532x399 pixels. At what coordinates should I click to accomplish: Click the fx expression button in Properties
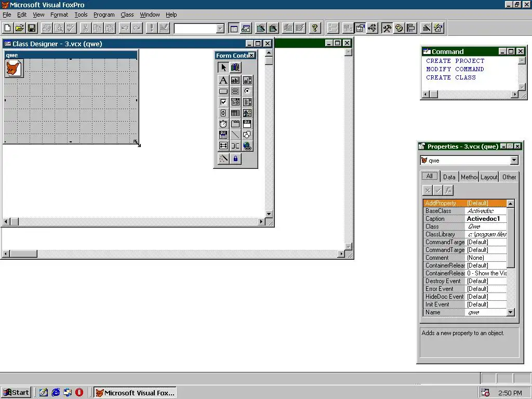coord(448,190)
